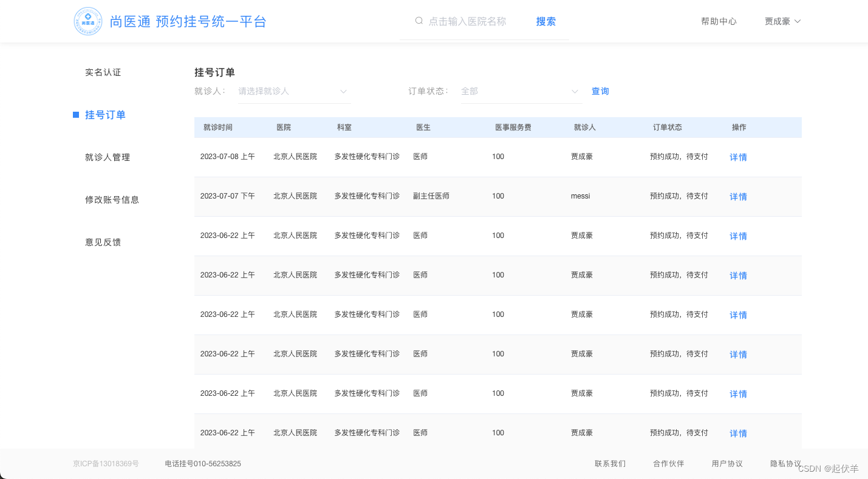Click the 联系我们 footer link

tap(610, 464)
